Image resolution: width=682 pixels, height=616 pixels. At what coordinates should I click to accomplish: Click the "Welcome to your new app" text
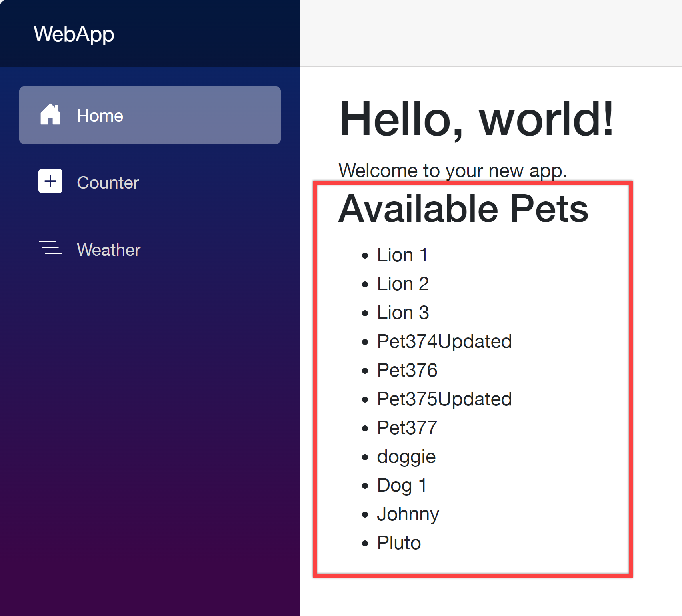(452, 171)
